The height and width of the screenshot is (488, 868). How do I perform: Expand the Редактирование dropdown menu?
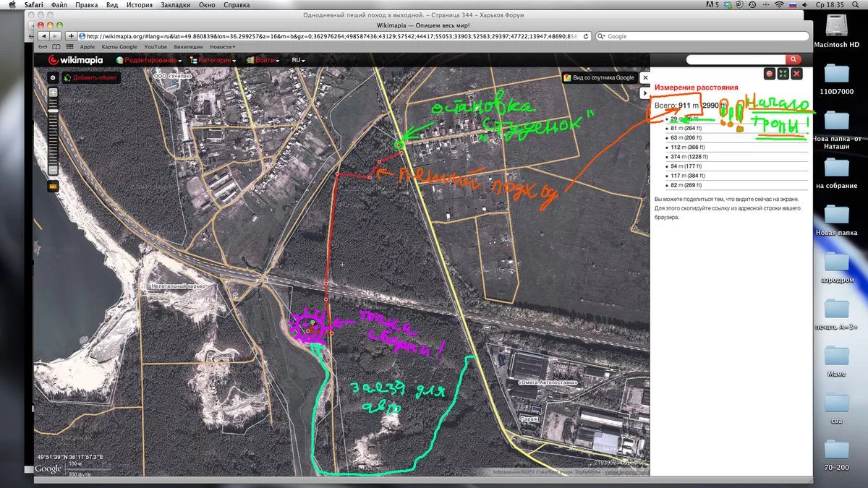[149, 61]
